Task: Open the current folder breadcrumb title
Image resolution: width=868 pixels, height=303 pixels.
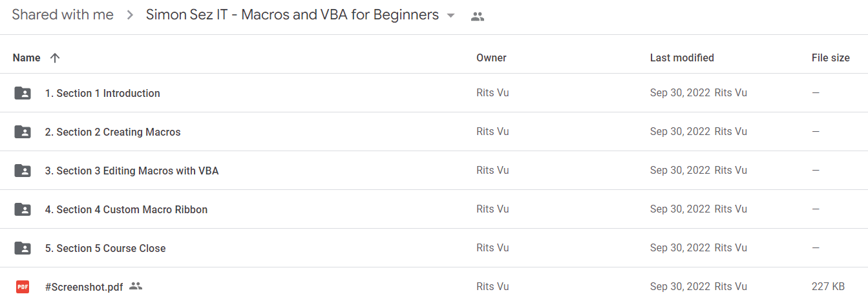Action: [x=292, y=15]
